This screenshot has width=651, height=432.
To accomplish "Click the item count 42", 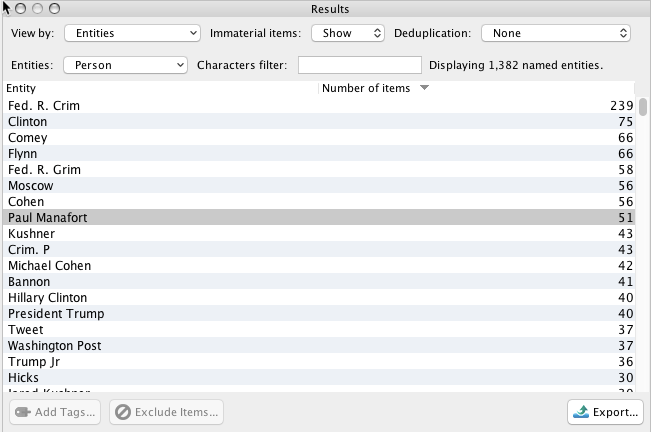I will point(626,266).
